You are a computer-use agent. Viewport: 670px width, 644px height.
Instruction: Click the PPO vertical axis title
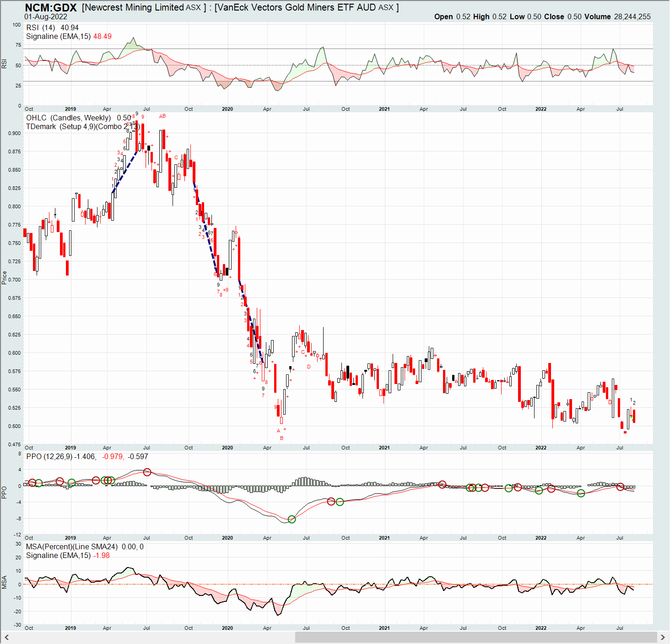[4, 492]
